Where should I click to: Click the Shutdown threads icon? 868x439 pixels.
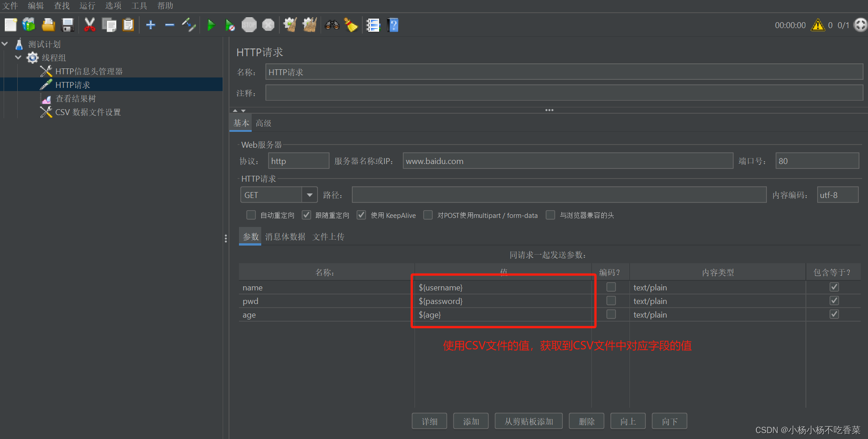coord(268,25)
